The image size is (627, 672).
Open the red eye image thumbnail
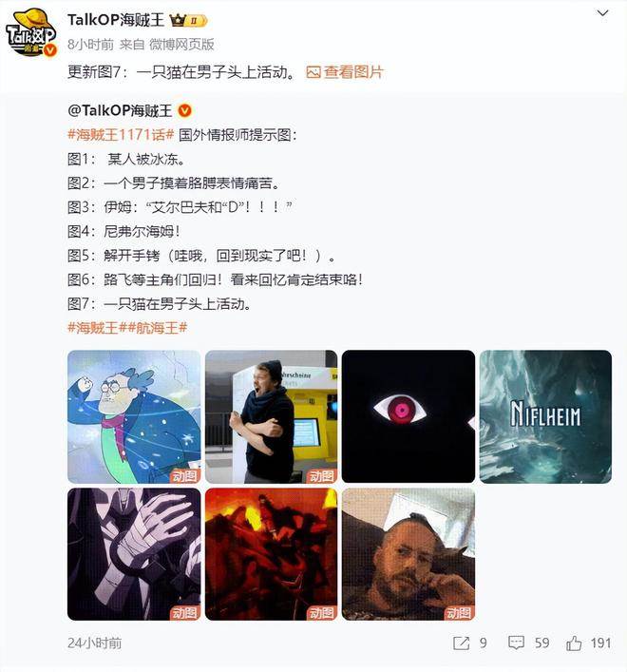(x=408, y=416)
